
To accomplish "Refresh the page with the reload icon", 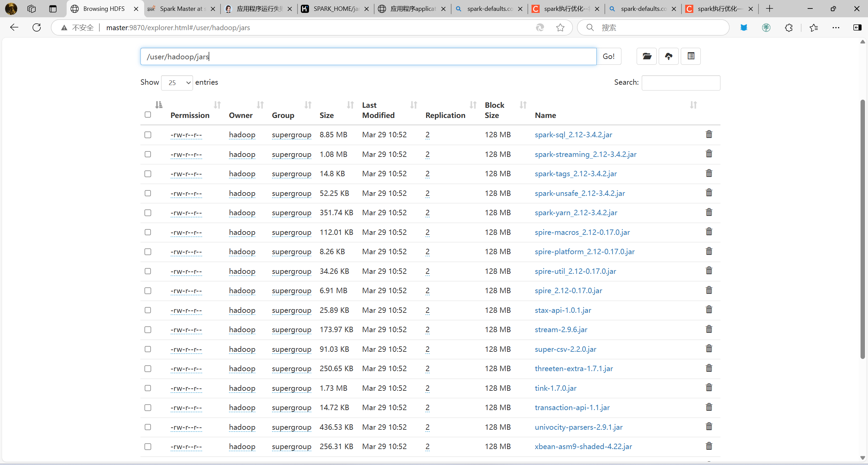I will pos(36,27).
